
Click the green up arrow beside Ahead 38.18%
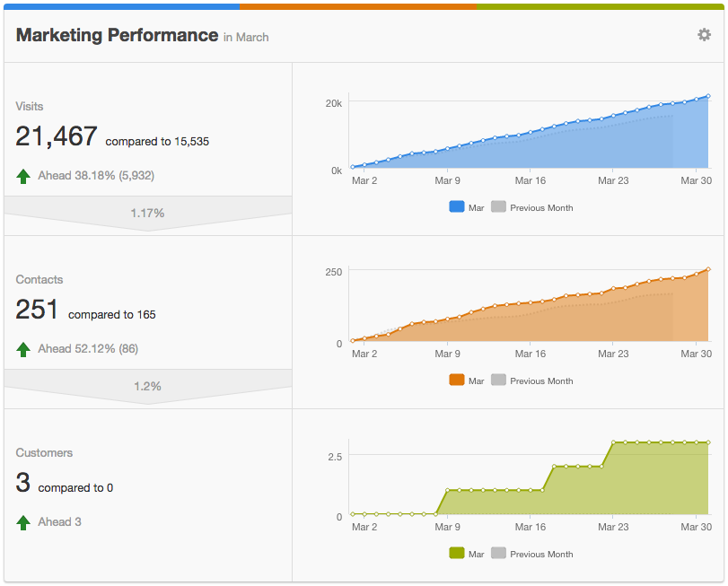[23, 176]
